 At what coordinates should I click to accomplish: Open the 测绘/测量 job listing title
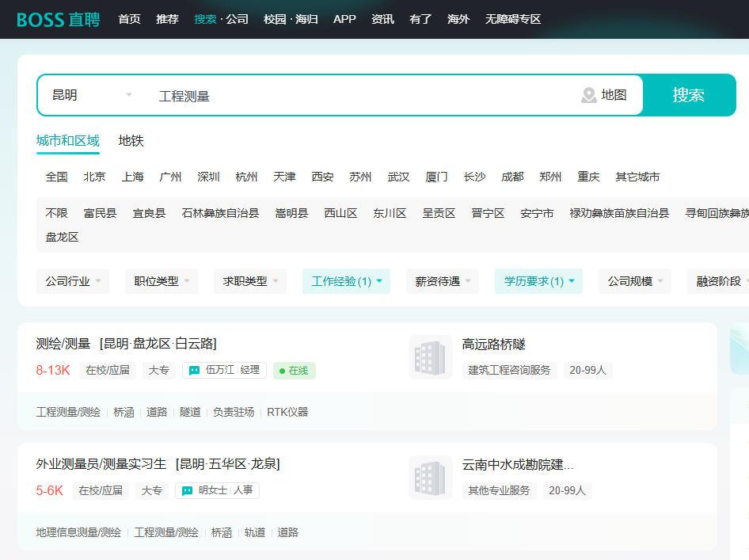pos(63,344)
